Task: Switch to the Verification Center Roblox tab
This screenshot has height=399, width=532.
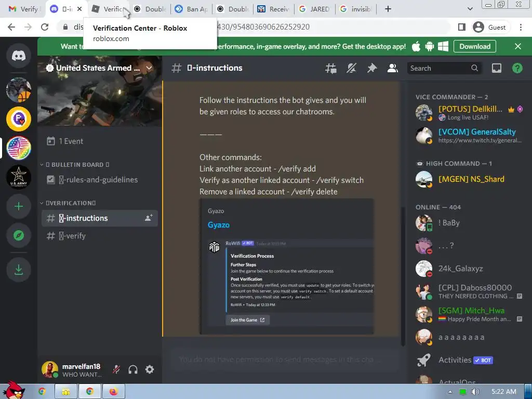Action: 109,9
